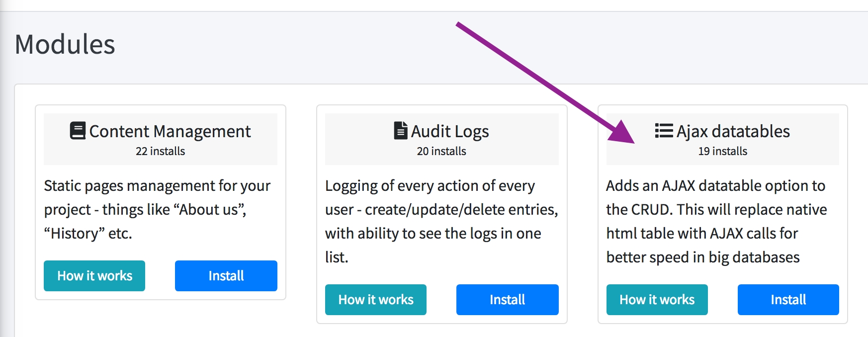
Task: Click the Static pages management description
Action: tap(157, 209)
